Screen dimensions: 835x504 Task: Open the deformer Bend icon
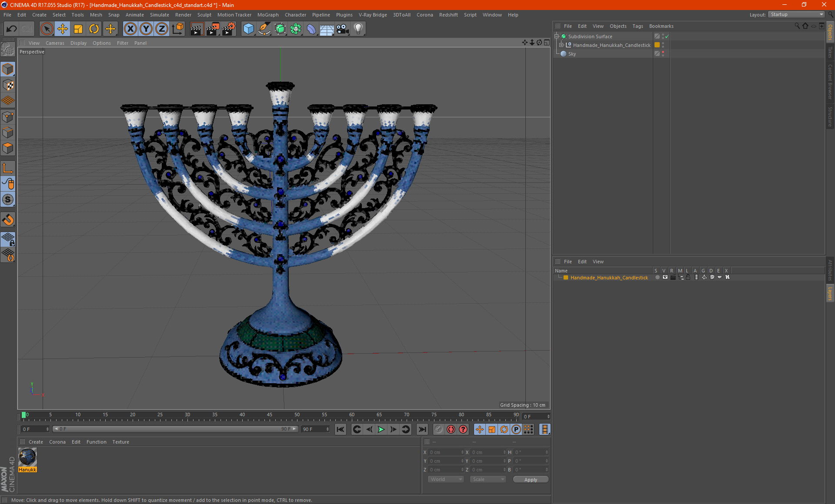click(x=311, y=29)
